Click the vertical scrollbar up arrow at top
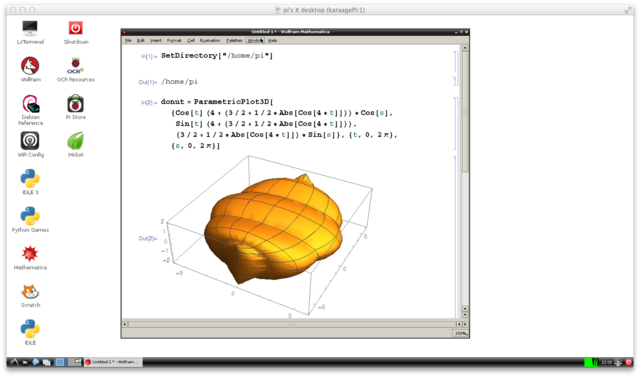 [465, 48]
